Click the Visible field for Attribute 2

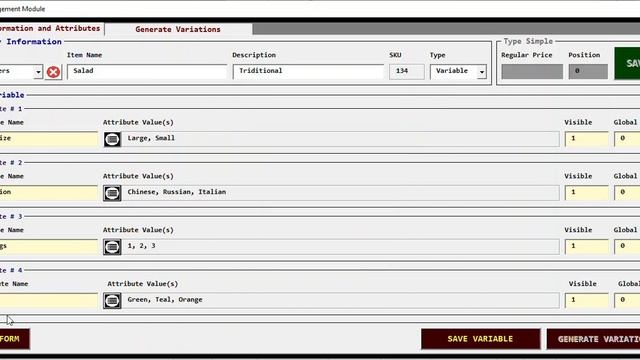coord(587,193)
